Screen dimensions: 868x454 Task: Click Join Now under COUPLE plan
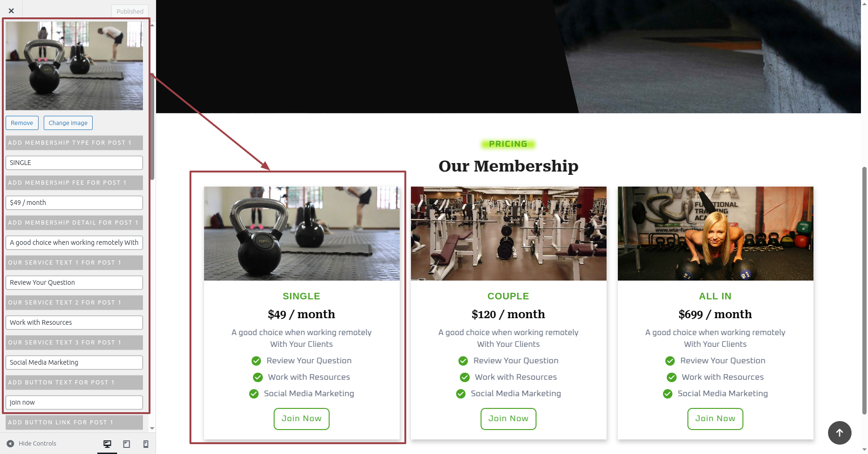(508, 419)
